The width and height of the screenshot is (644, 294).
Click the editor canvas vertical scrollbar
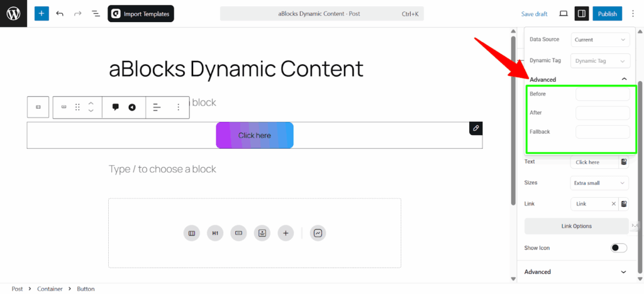coord(513,121)
